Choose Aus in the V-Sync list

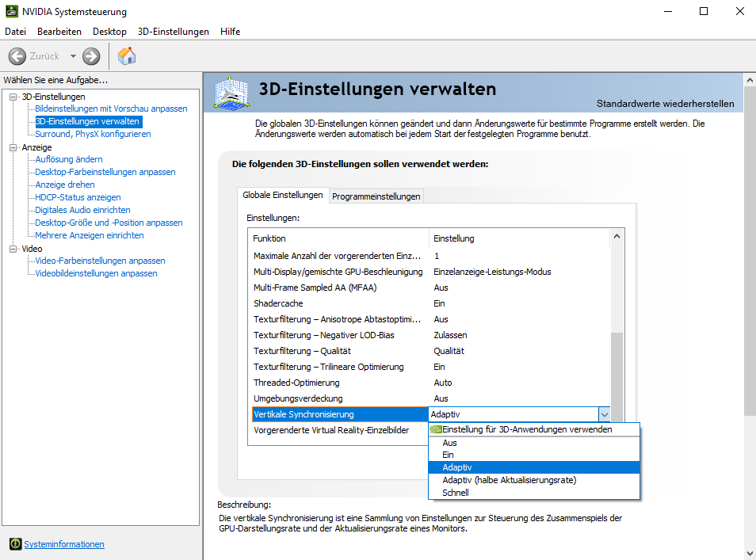[534, 443]
